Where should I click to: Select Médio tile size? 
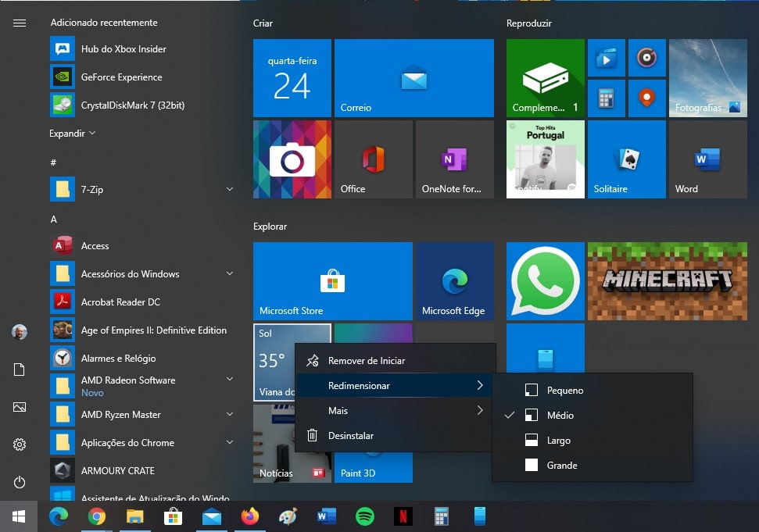tap(593, 415)
